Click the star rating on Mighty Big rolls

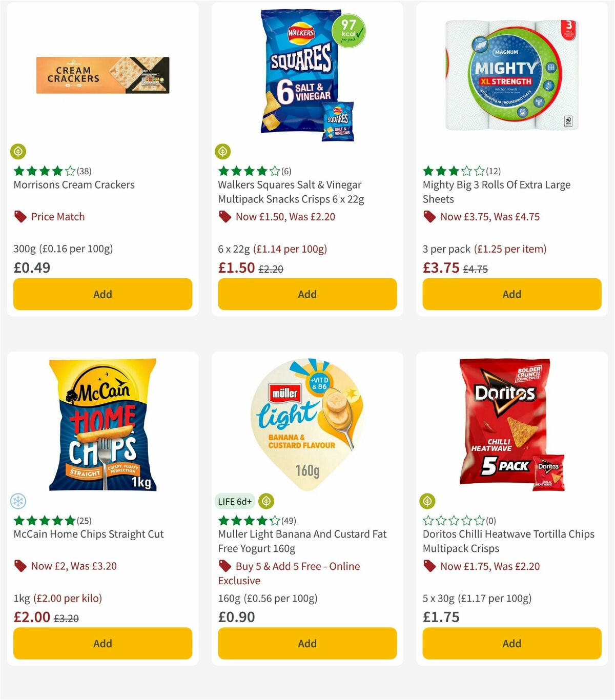point(450,171)
